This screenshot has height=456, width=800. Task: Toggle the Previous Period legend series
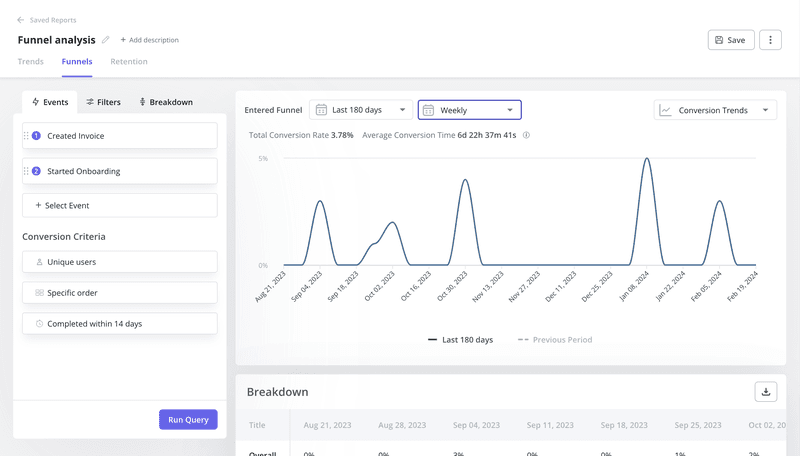(x=555, y=340)
